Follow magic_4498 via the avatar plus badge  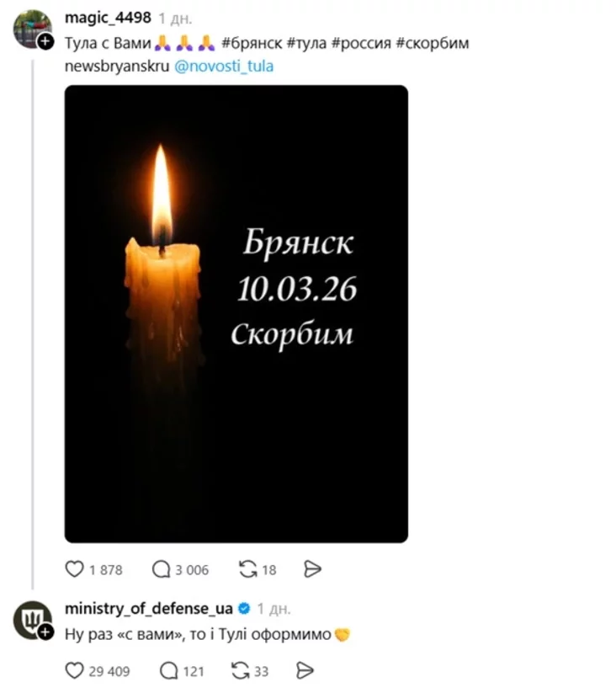45,41
